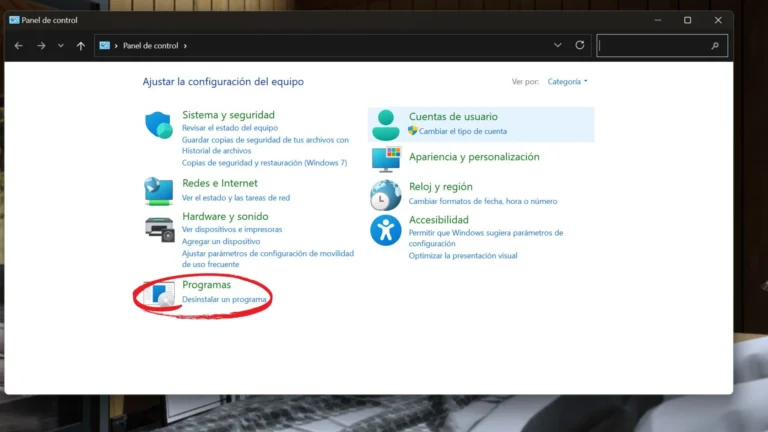Click Desinstalar un programa link
The height and width of the screenshot is (432, 768).
tap(224, 299)
